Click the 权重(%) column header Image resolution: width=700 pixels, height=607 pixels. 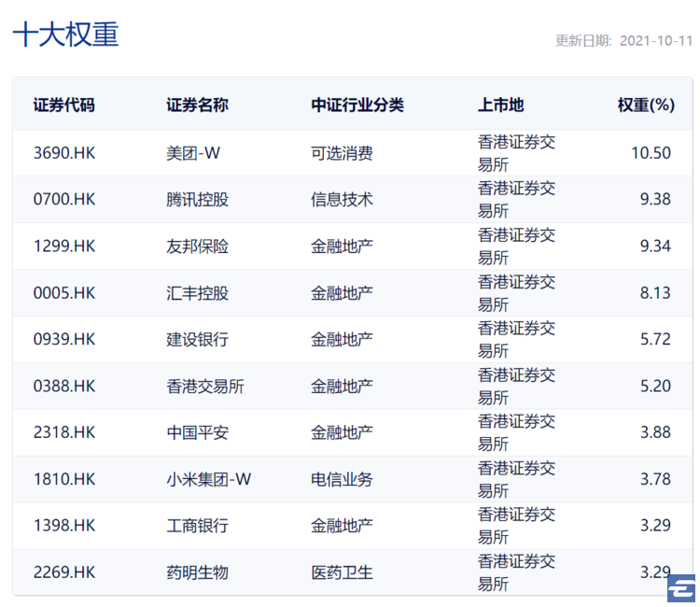(x=646, y=106)
